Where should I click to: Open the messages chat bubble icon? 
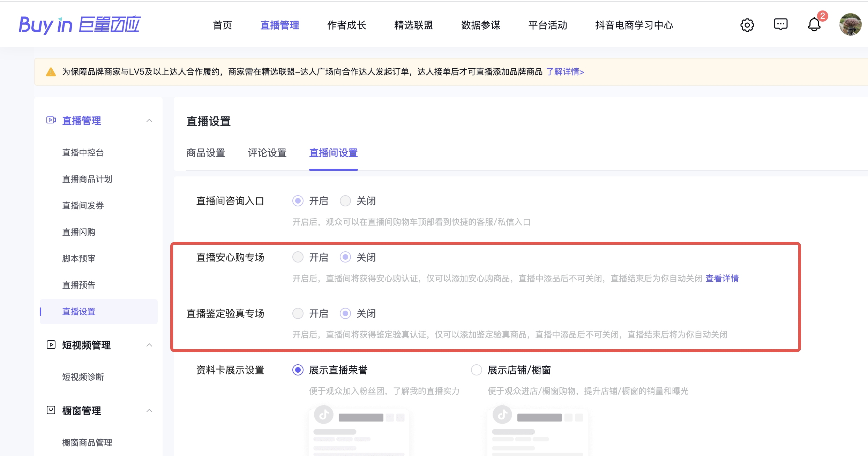tap(780, 24)
